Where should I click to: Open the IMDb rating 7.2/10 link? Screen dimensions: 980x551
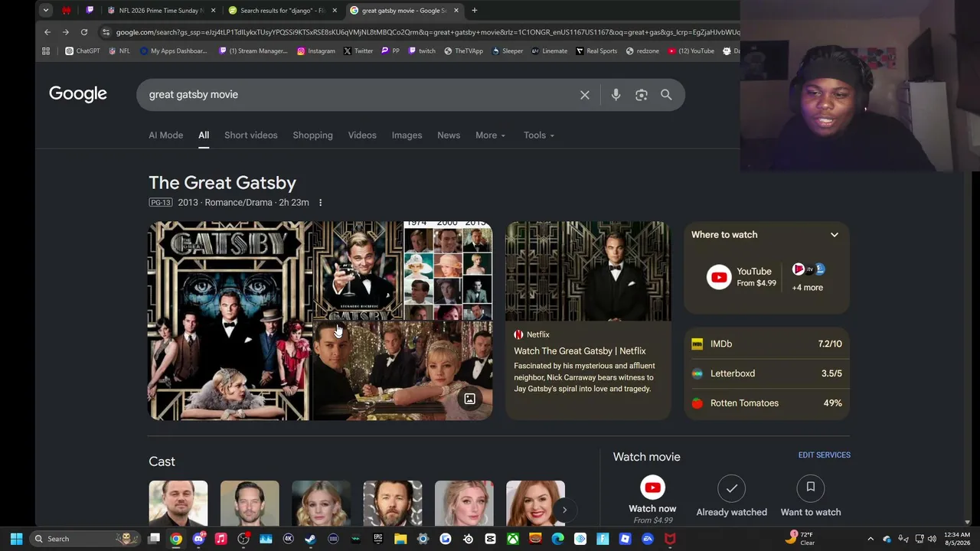pyautogui.click(x=766, y=344)
